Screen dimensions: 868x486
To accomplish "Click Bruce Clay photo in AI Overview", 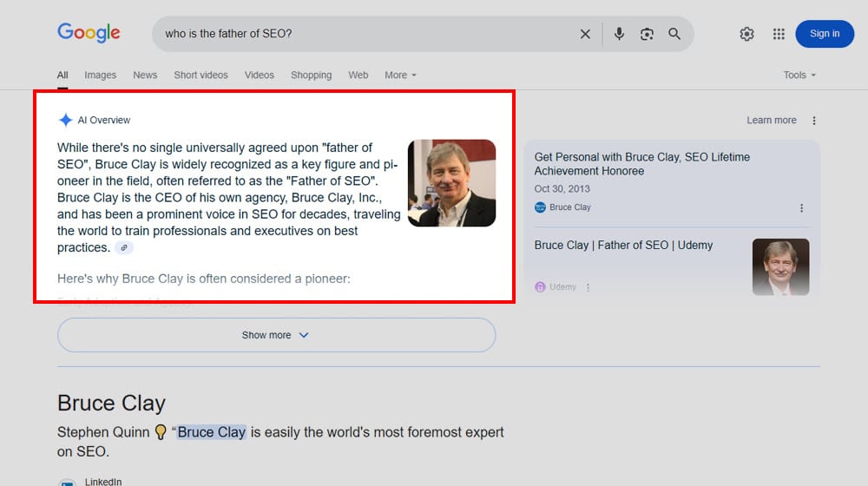I will click(451, 182).
